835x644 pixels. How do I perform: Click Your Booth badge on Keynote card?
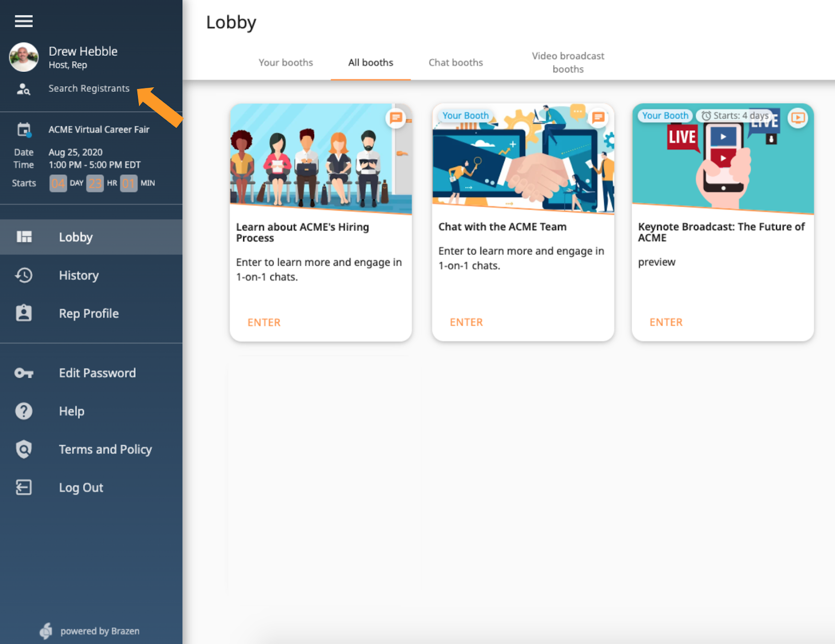tap(665, 115)
